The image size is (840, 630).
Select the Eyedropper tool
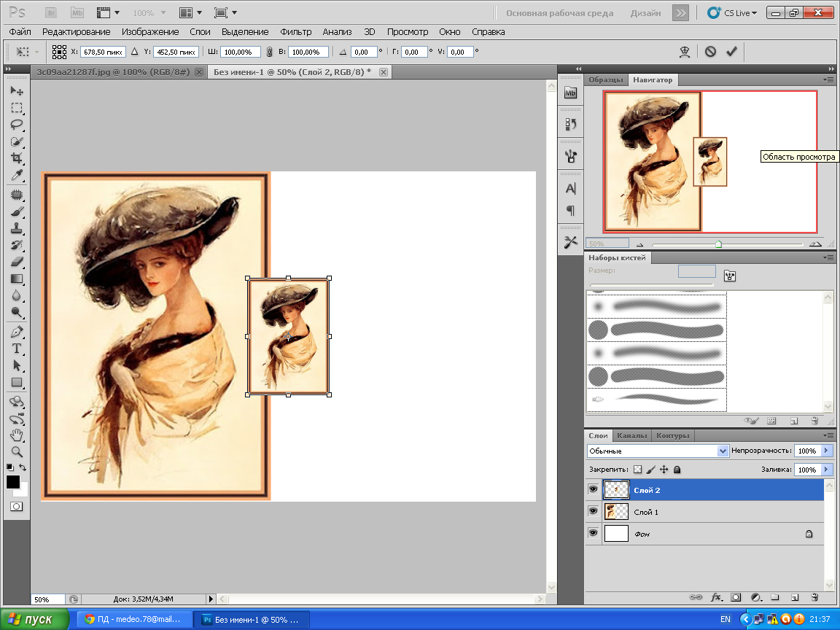pos(17,176)
